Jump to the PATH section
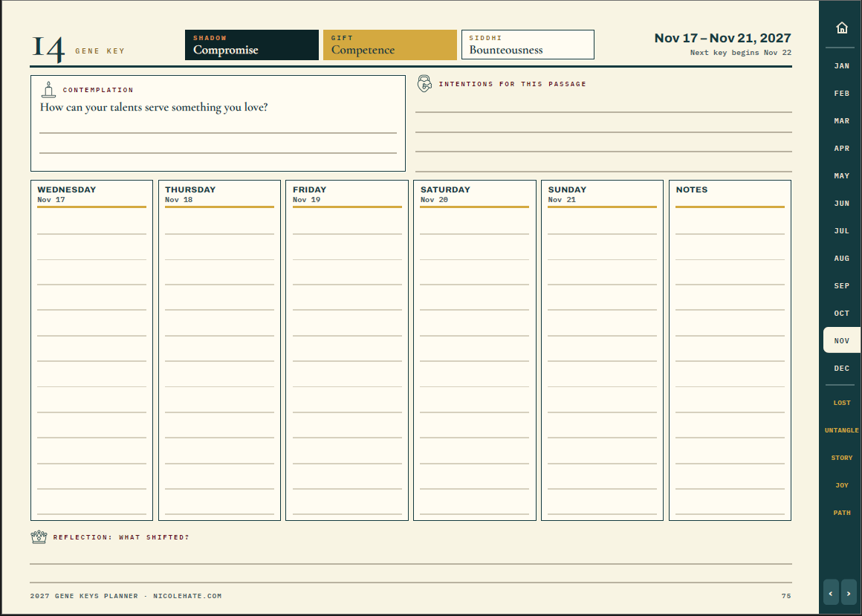Screen dimensions: 862x616 point(842,513)
